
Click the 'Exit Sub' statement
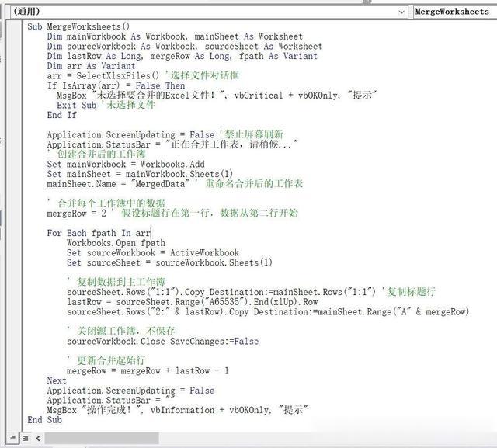click(77, 105)
